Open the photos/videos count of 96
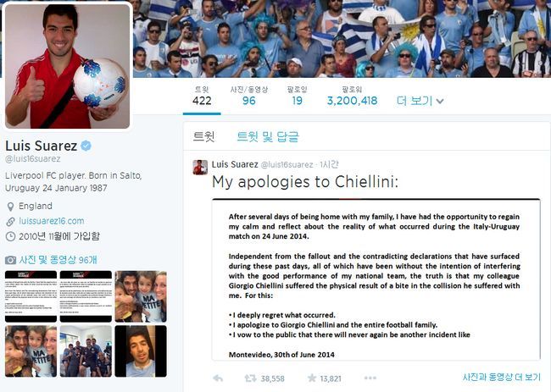This screenshot has width=551, height=392. point(248,97)
